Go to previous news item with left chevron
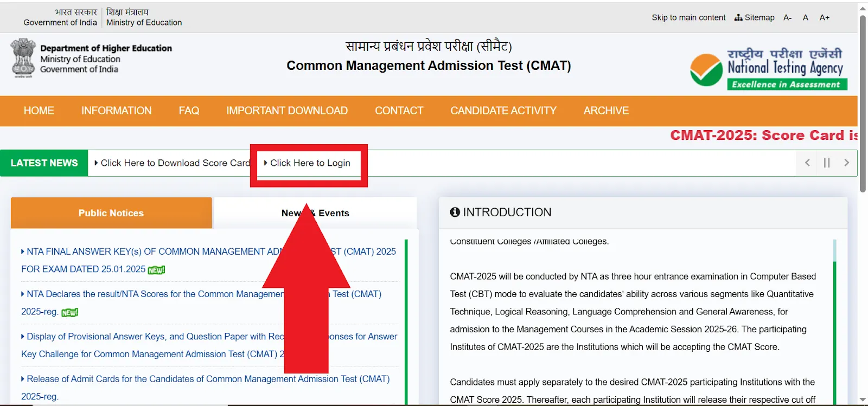 pos(807,163)
